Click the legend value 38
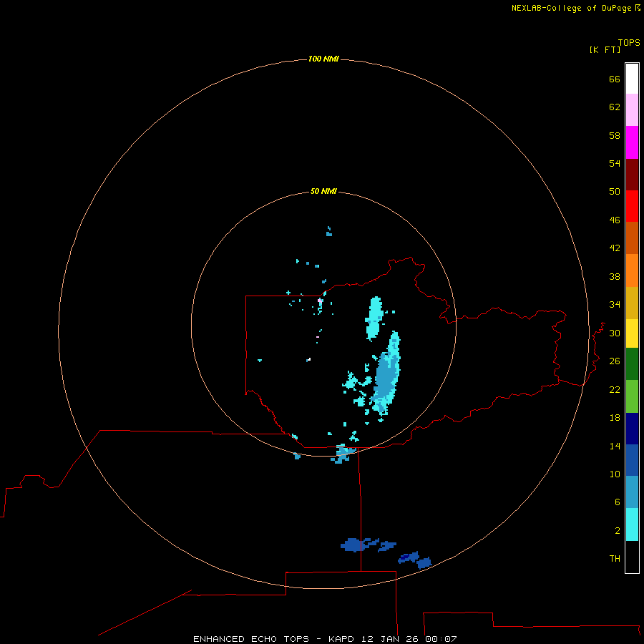644x644 pixels. coord(615,276)
